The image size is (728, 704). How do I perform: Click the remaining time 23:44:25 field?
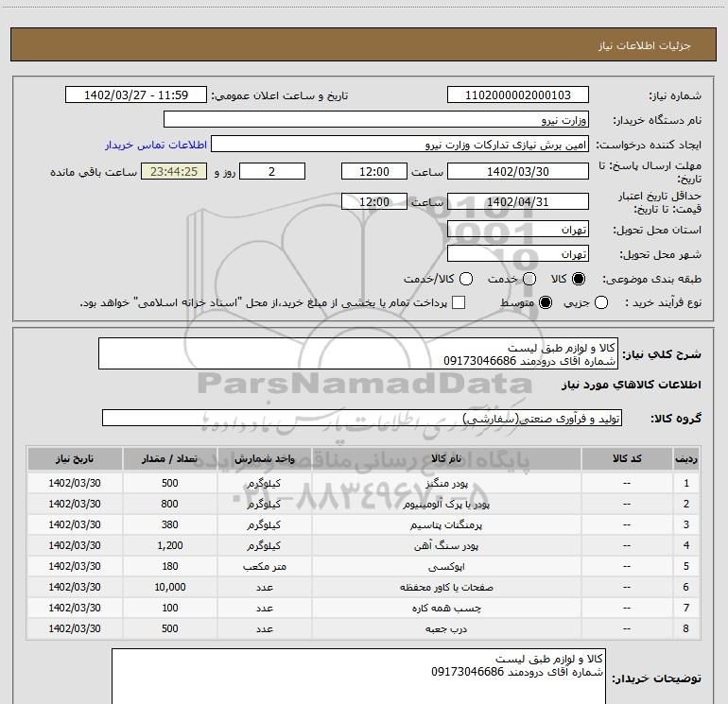tap(174, 171)
